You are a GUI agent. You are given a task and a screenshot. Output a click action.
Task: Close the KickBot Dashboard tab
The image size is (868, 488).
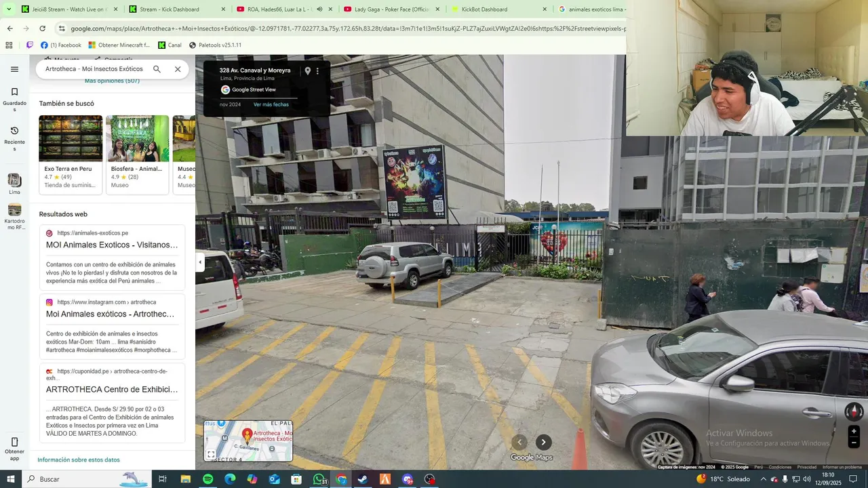point(545,9)
